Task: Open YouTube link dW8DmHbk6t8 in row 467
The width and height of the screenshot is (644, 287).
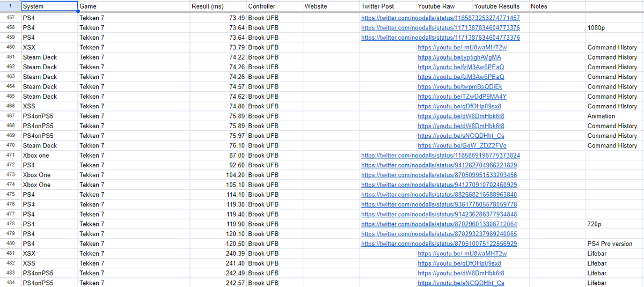Action: coord(461,116)
